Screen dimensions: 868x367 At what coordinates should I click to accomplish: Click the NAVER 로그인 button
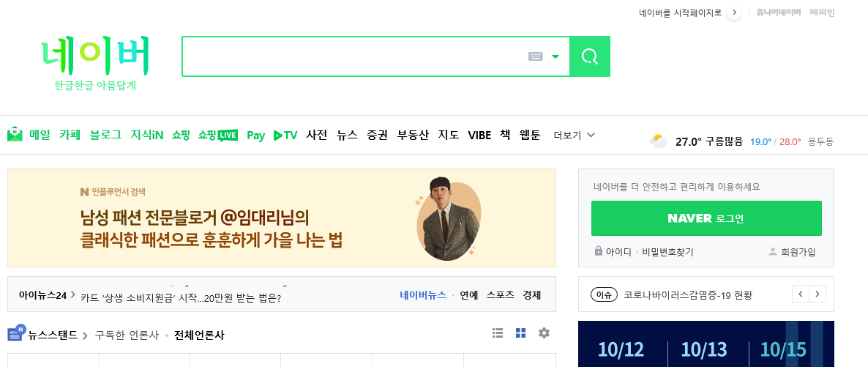click(x=706, y=218)
